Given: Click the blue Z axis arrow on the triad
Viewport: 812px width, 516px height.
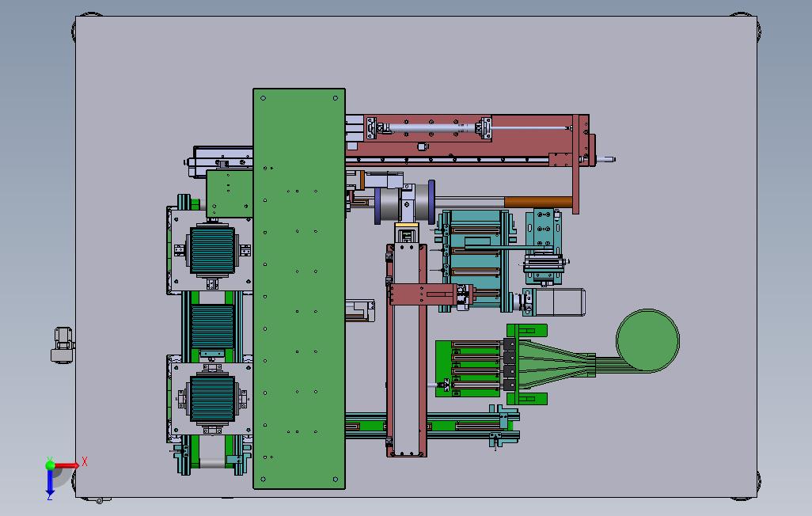Looking at the screenshot, I should [50, 482].
